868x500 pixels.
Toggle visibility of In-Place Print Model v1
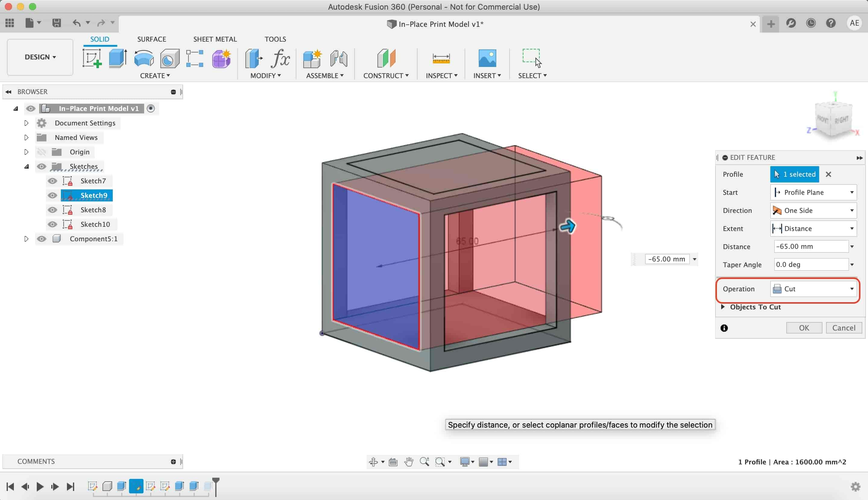click(x=30, y=109)
